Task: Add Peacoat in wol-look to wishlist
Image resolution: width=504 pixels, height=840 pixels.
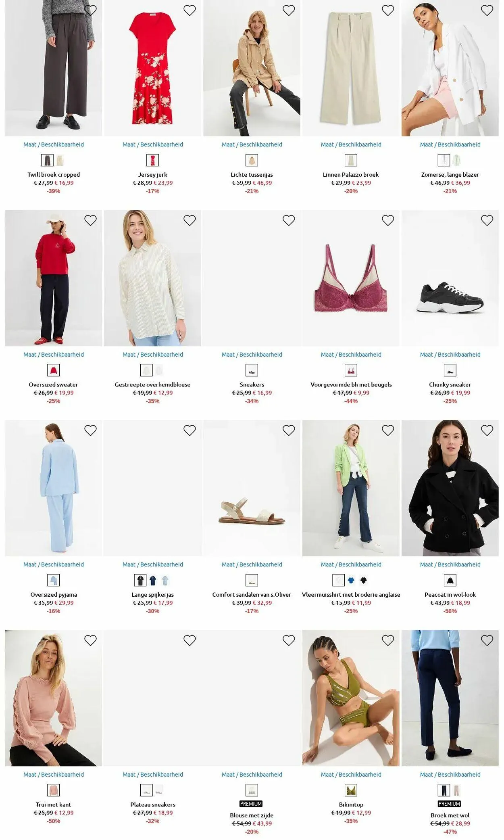Action: (x=487, y=430)
